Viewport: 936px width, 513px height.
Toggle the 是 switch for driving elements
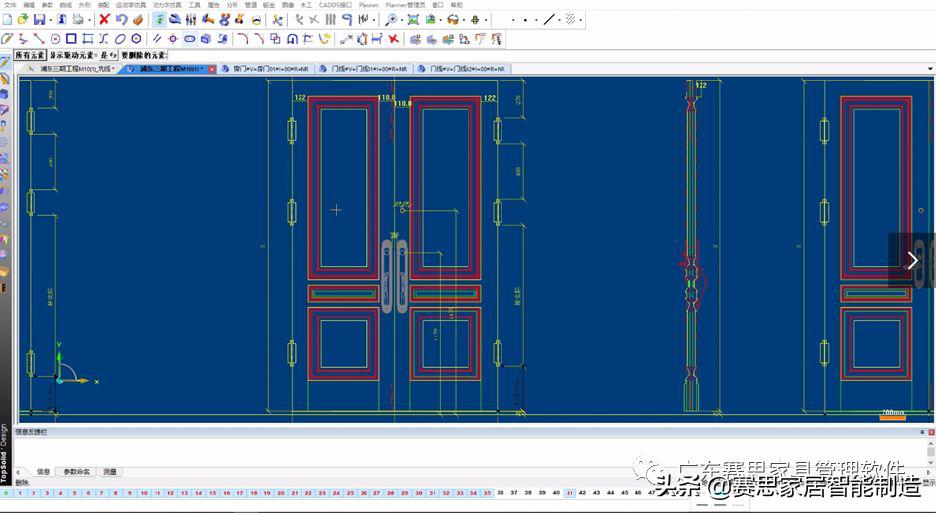click(x=103, y=55)
